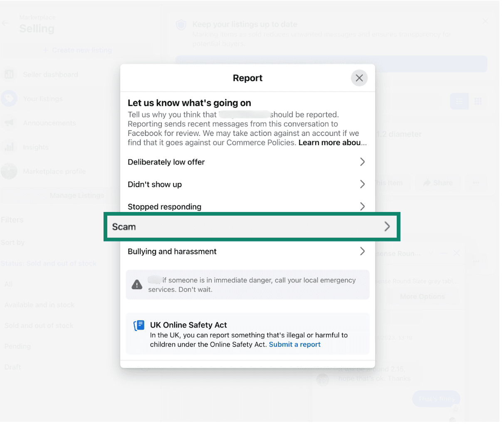Open the truncated Learn more about link

[332, 143]
